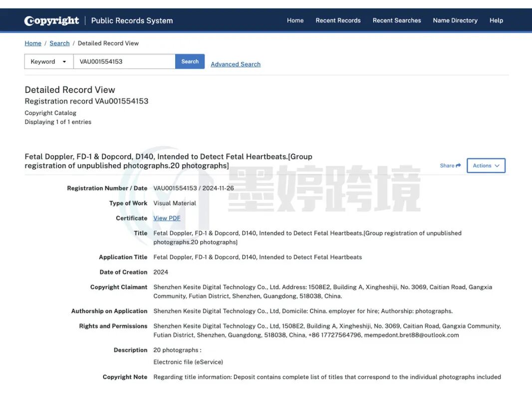
Task: Click 'Registration record VAu001554153' subheading
Action: tap(86, 101)
